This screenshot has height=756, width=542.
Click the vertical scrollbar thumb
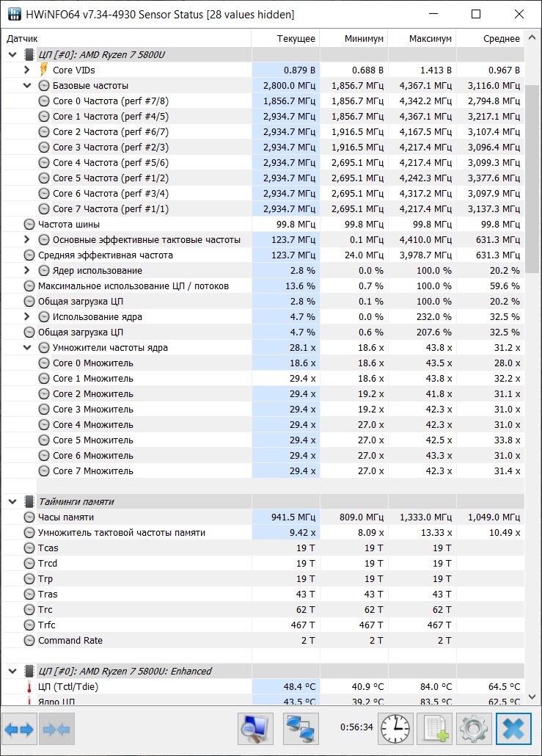point(532,179)
